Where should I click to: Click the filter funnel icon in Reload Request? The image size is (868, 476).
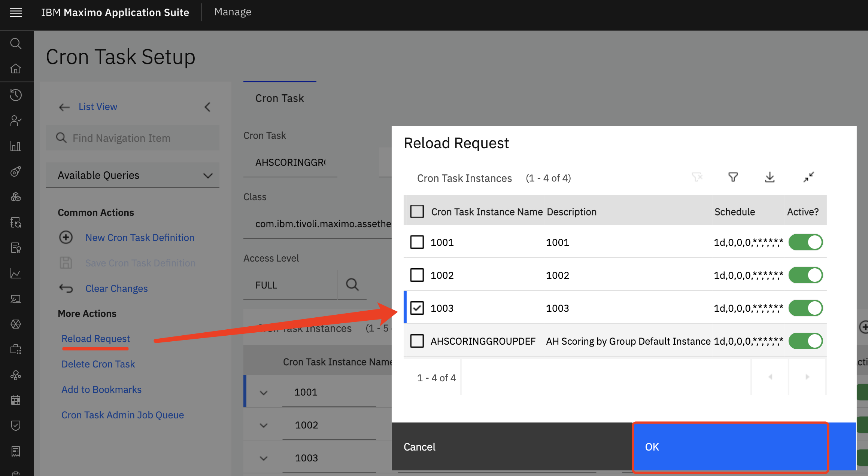(x=733, y=177)
